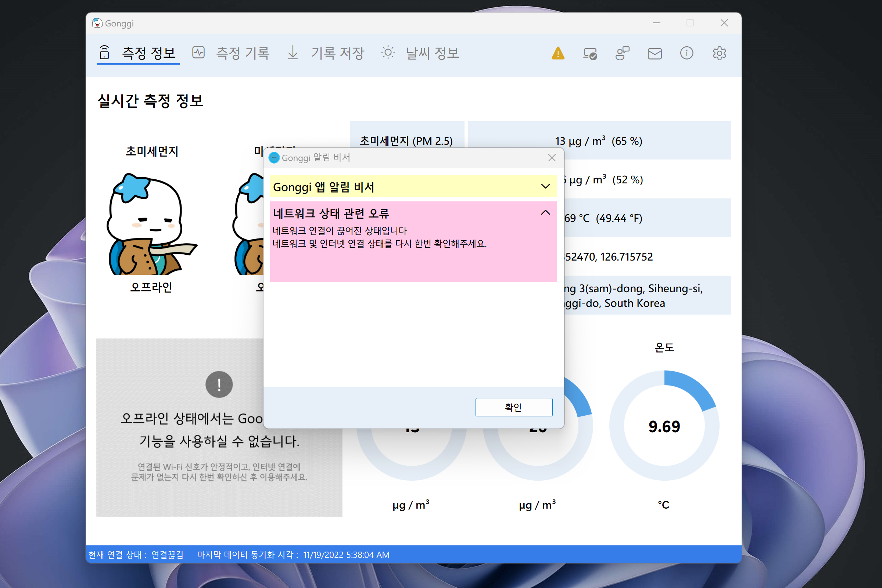
Task: Click the feedback chat icon
Action: [623, 53]
